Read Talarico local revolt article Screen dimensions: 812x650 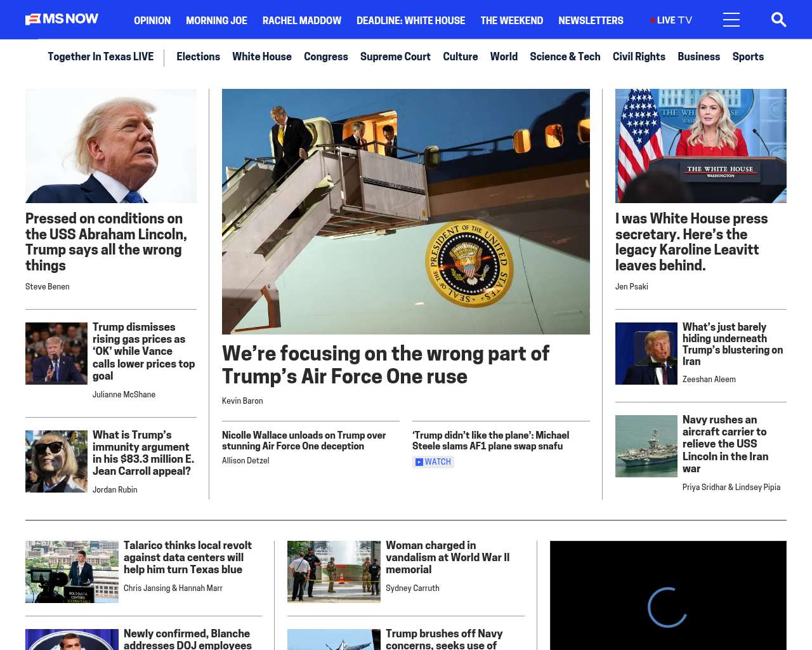coord(188,558)
